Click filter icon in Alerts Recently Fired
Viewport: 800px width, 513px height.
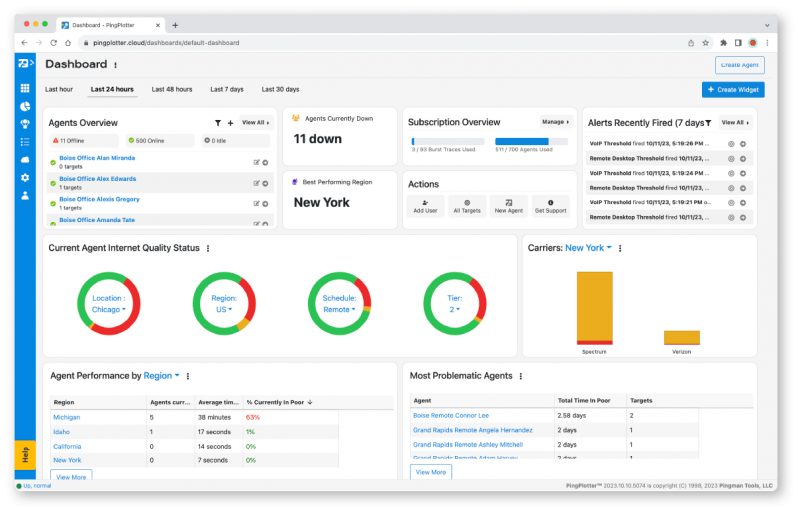click(x=708, y=123)
